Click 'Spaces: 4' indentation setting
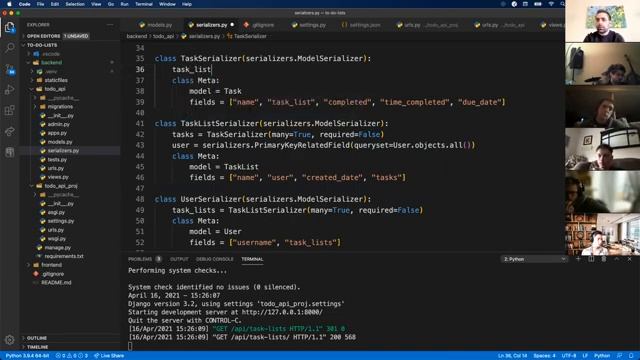Screen dimensions: 640x360 point(544,356)
